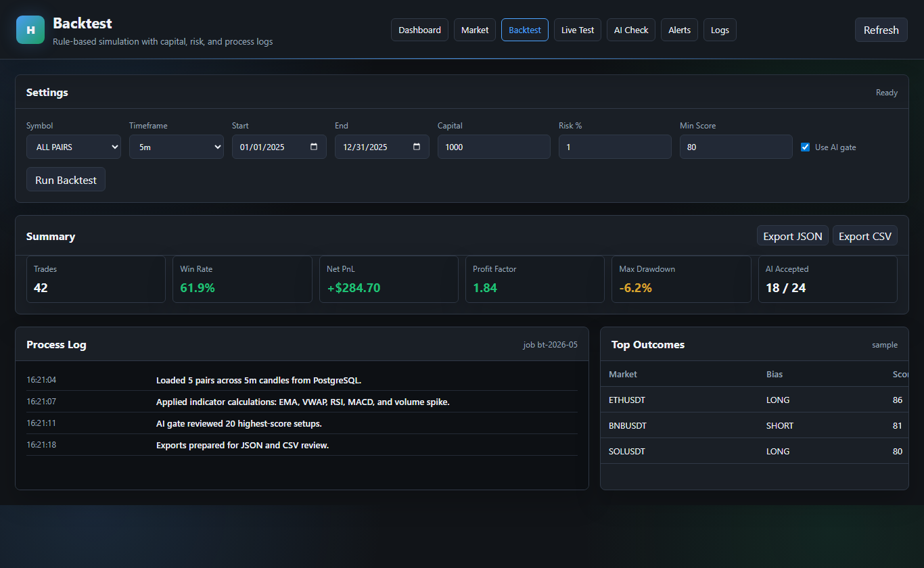The width and height of the screenshot is (924, 568).
Task: Click the score 86 cell for ETHUSDT
Action: coord(898,400)
